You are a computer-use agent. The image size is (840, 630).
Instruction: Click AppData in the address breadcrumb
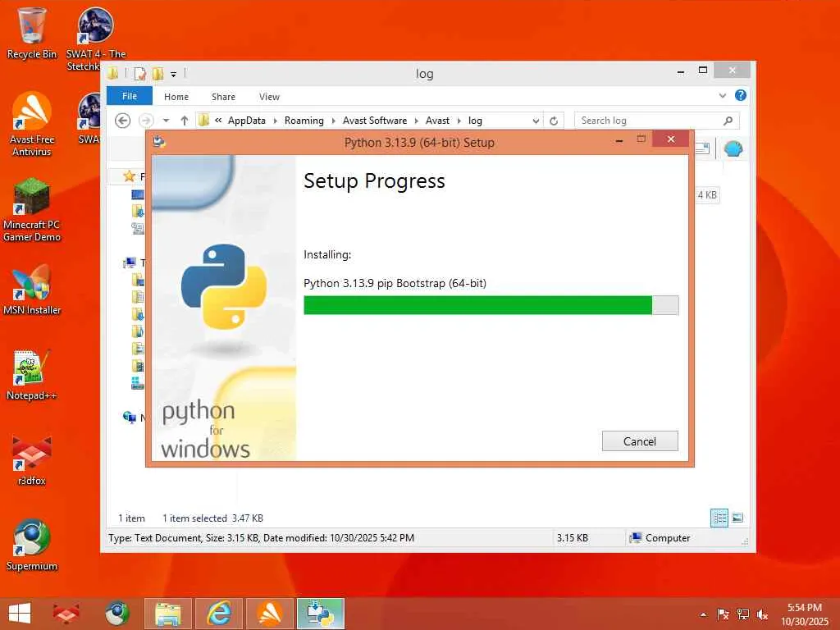pyautogui.click(x=246, y=121)
